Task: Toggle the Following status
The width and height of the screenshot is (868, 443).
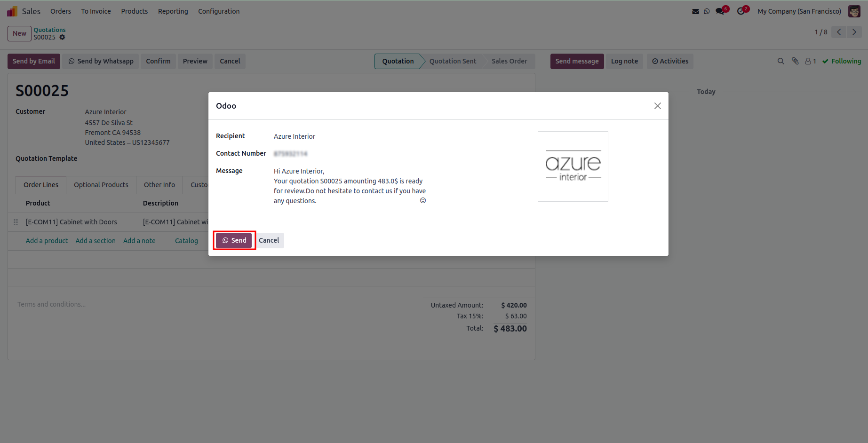Action: click(842, 61)
